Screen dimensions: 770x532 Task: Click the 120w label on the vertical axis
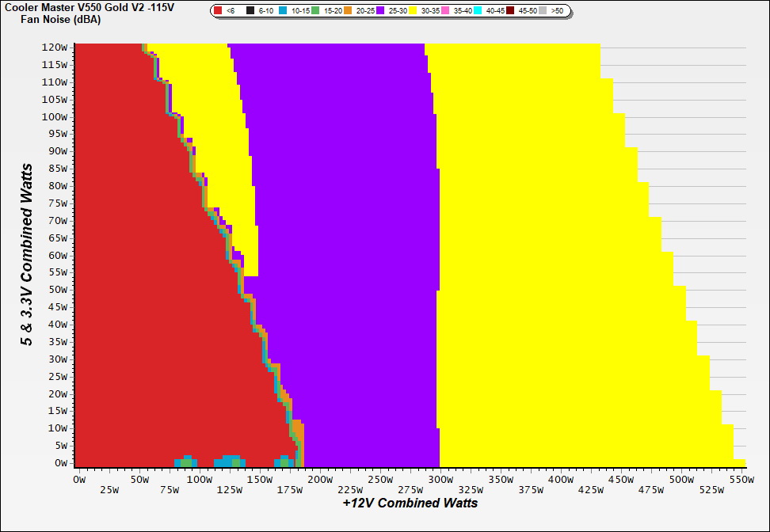55,47
